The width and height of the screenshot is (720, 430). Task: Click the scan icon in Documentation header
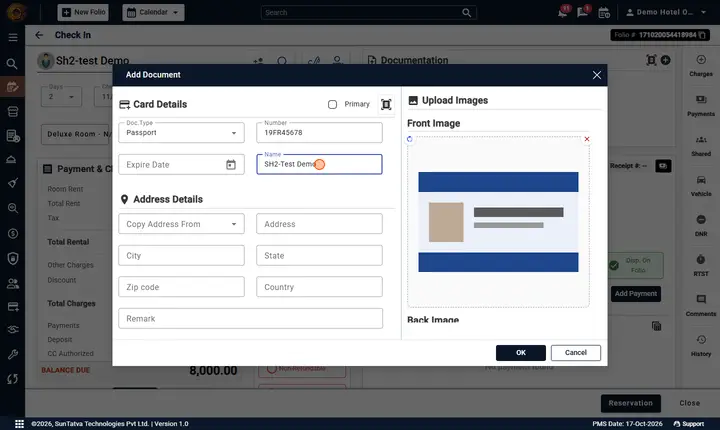tap(651, 60)
